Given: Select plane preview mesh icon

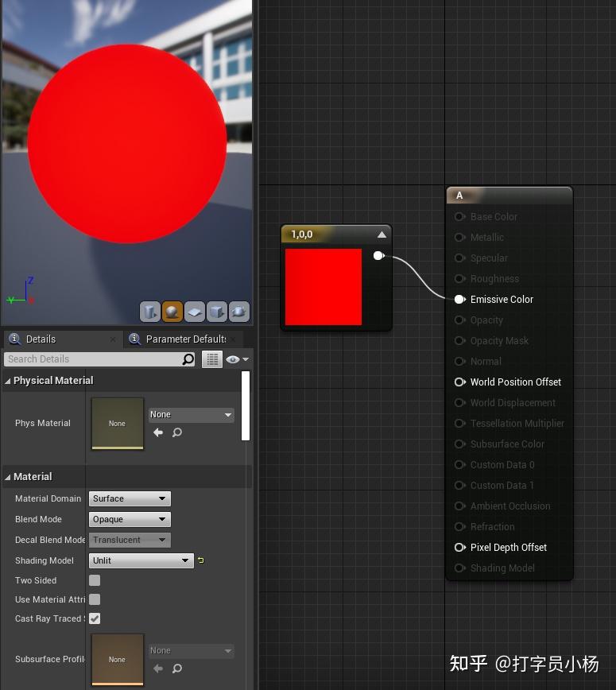Looking at the screenshot, I should 195,312.
